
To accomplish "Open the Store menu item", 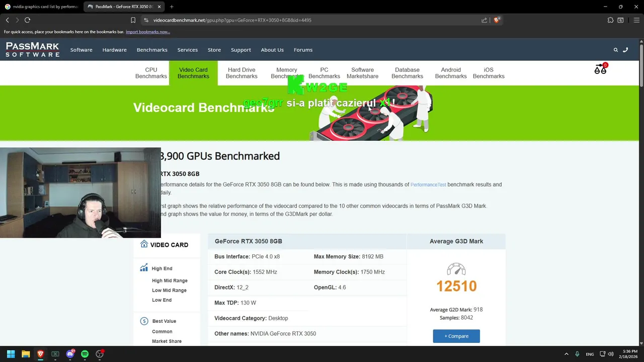I will click(x=214, y=50).
